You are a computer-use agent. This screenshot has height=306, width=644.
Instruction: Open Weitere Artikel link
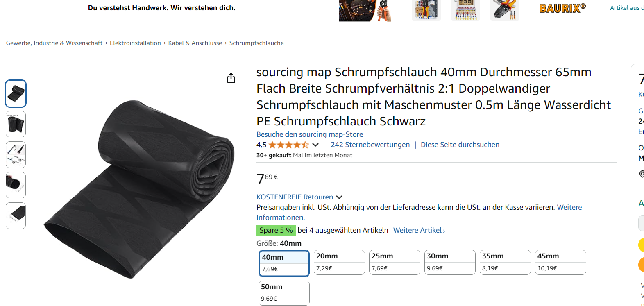click(419, 230)
